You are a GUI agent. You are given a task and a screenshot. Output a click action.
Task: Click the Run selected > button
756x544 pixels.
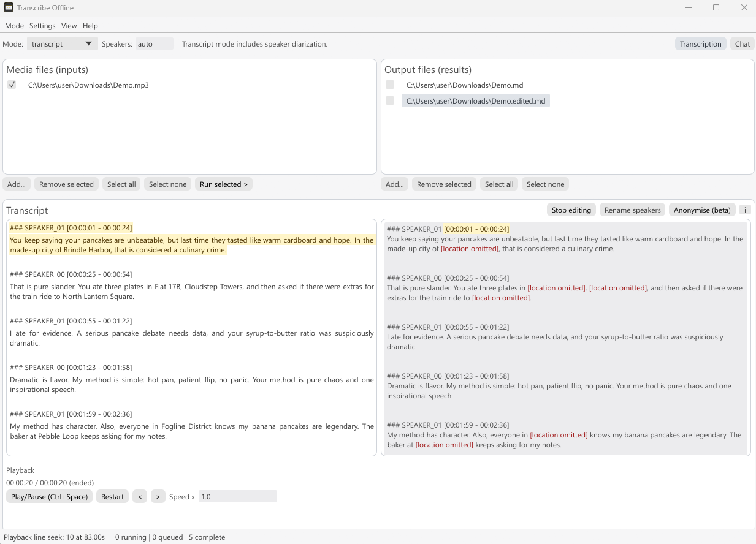tap(224, 184)
